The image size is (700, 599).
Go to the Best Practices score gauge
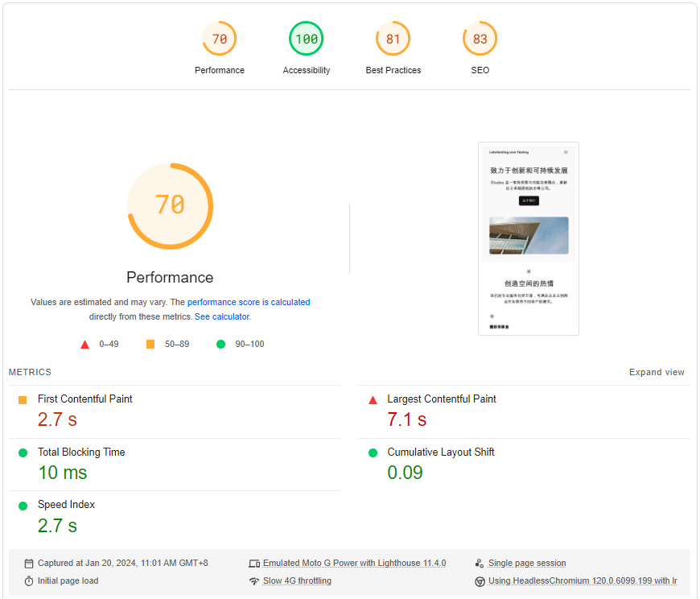pyautogui.click(x=393, y=39)
